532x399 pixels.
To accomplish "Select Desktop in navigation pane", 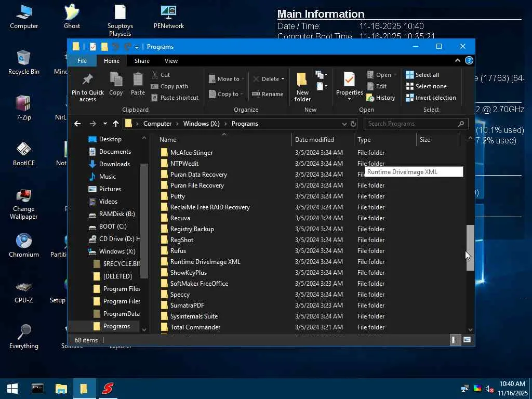I will [x=110, y=139].
